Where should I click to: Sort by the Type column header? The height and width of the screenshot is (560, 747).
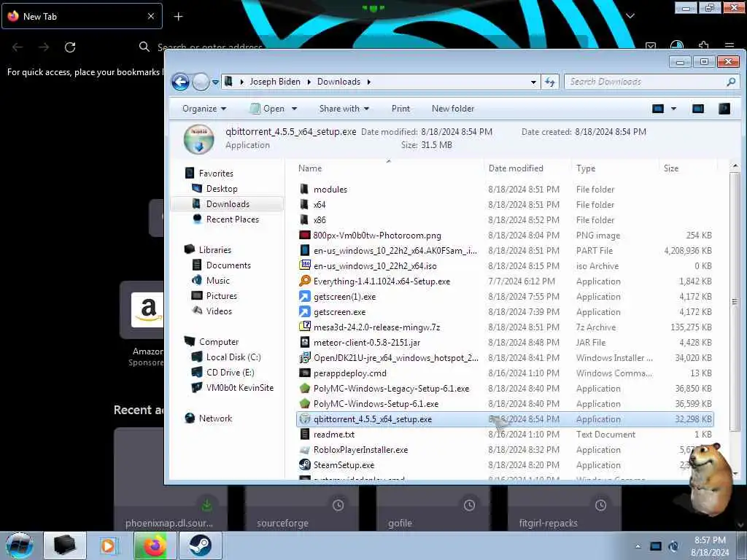[586, 168]
